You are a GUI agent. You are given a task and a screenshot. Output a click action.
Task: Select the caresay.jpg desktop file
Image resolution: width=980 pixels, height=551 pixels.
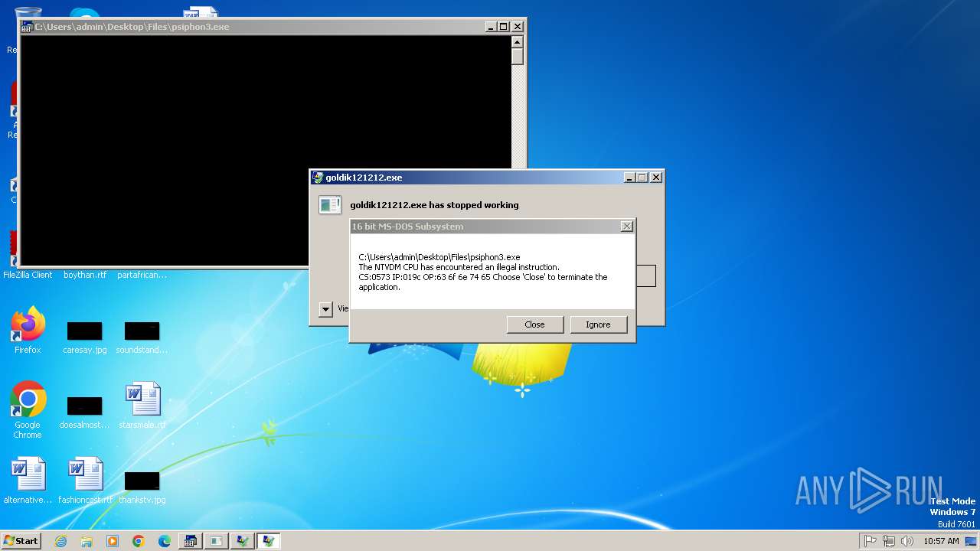(84, 337)
